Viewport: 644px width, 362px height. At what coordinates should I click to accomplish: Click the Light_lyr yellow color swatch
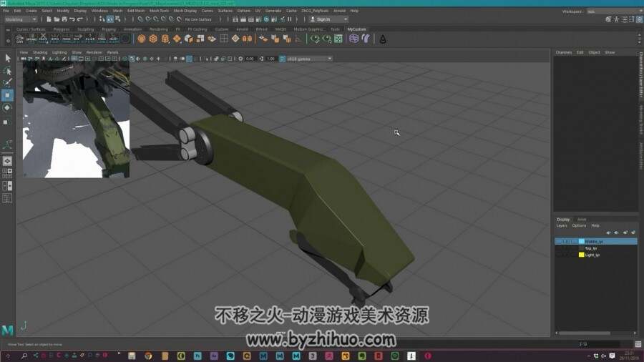tap(582, 255)
